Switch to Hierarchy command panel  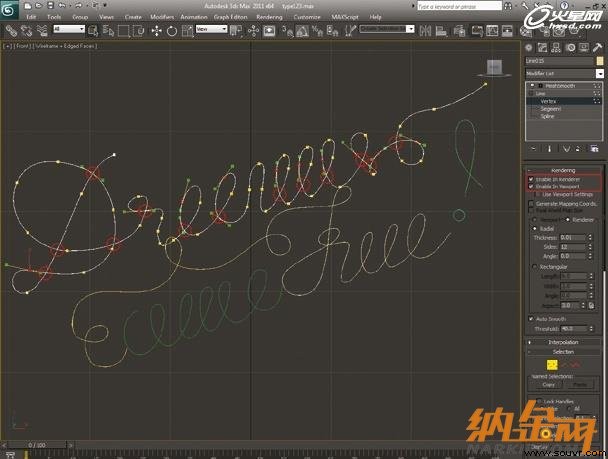(x=556, y=48)
